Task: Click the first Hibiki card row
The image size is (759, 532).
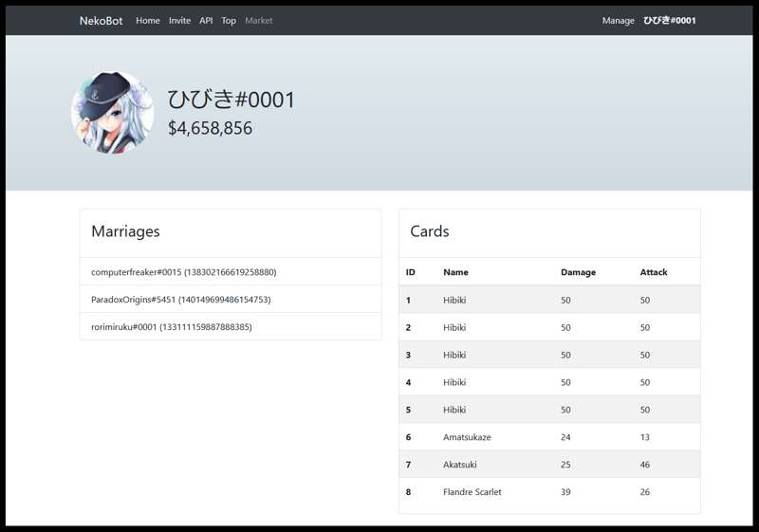Action: pyautogui.click(x=548, y=300)
